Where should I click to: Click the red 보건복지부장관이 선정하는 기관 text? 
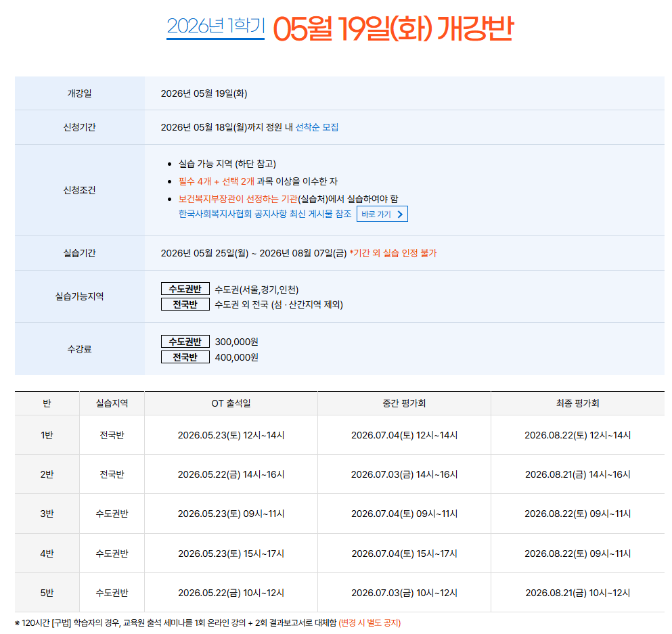click(238, 198)
